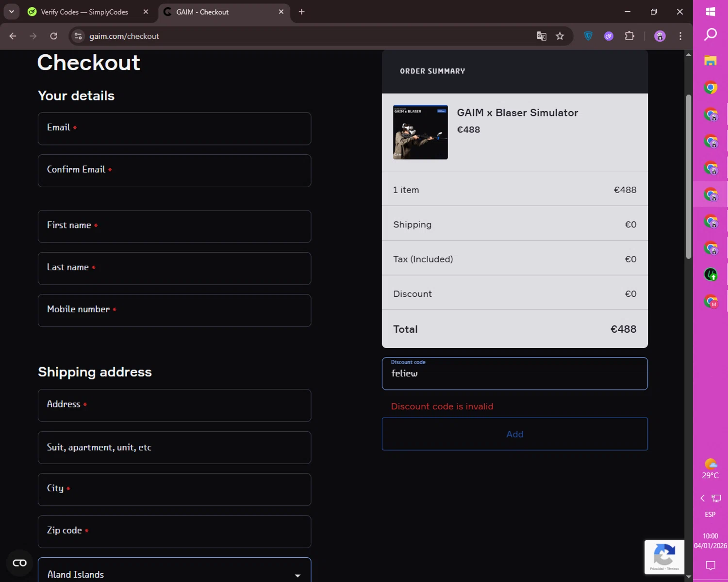Close the GAIM - Checkout tab
728x582 pixels.
pos(281,12)
